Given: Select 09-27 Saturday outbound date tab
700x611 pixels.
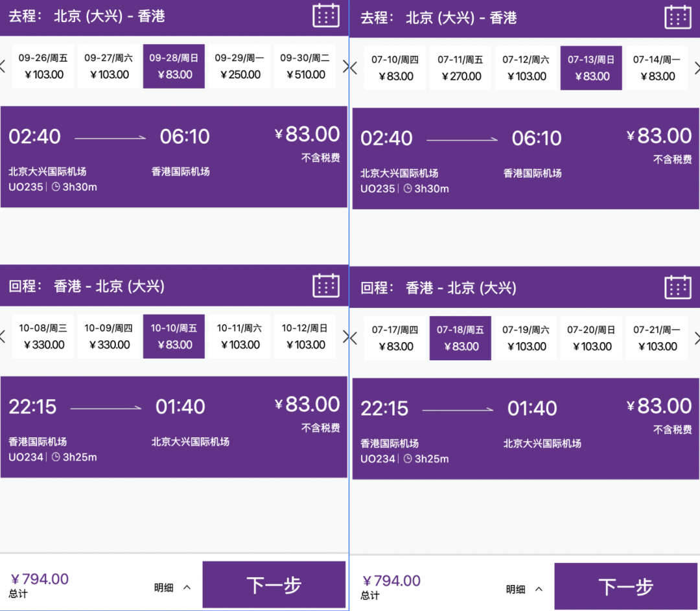Looking at the screenshot, I should (108, 66).
